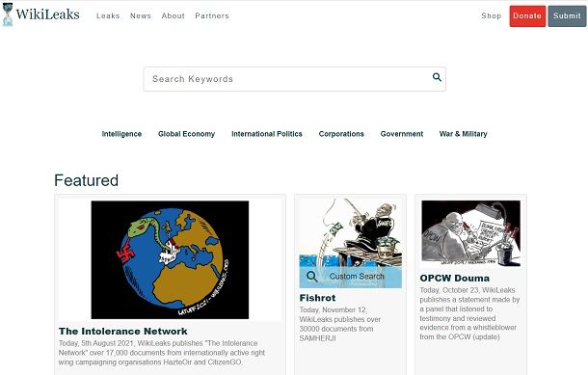Click the magnifier icon in search box
The height and width of the screenshot is (375, 588).
pyautogui.click(x=437, y=77)
